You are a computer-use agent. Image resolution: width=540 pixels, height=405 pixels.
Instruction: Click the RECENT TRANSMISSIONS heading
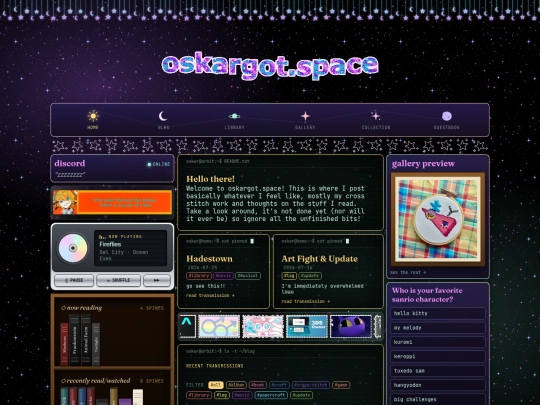click(215, 366)
